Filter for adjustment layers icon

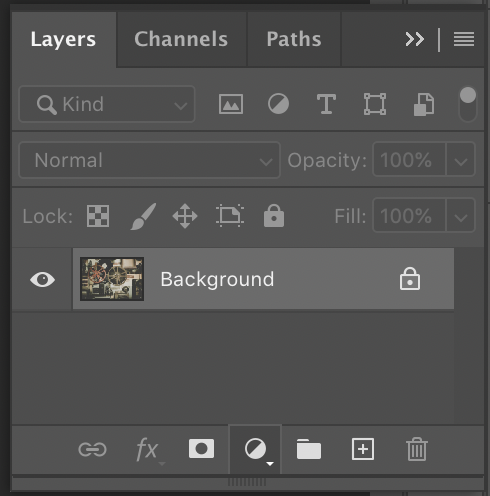pos(278,104)
